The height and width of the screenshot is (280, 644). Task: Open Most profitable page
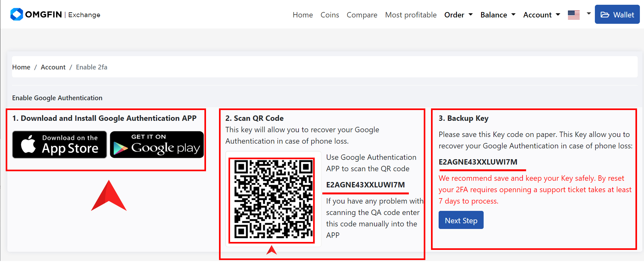(x=411, y=15)
